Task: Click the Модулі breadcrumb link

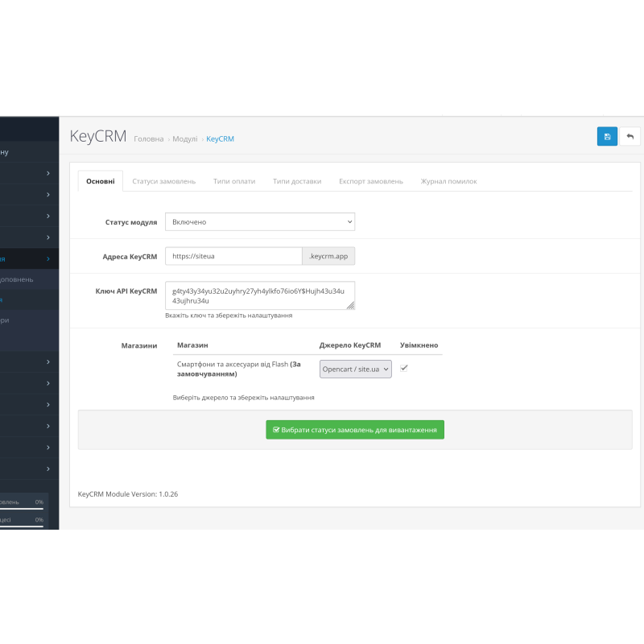Action: click(184, 139)
